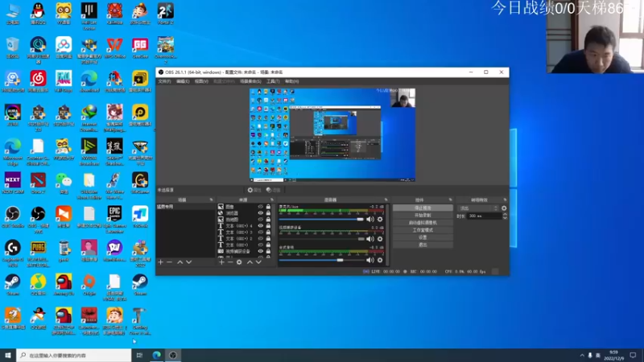Open 视频捕获设备 mixer track gear

tap(380, 239)
